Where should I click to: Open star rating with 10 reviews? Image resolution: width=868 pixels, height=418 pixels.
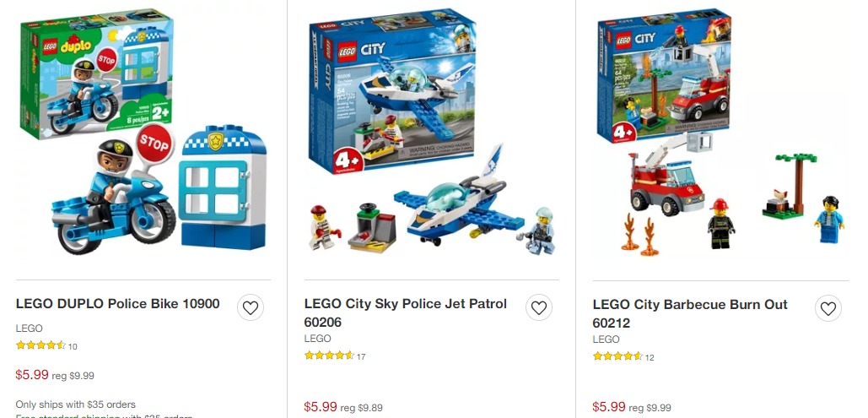point(46,345)
